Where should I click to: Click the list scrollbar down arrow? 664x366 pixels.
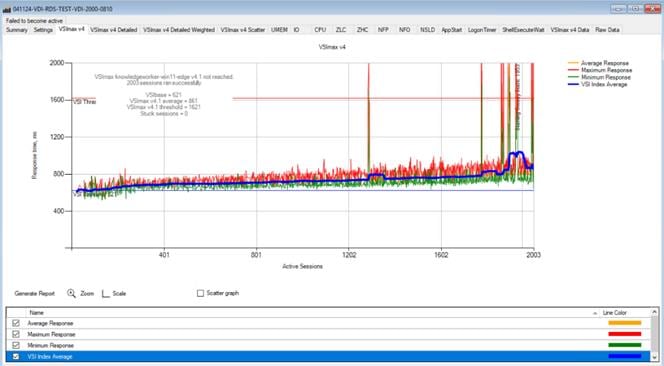click(655, 357)
